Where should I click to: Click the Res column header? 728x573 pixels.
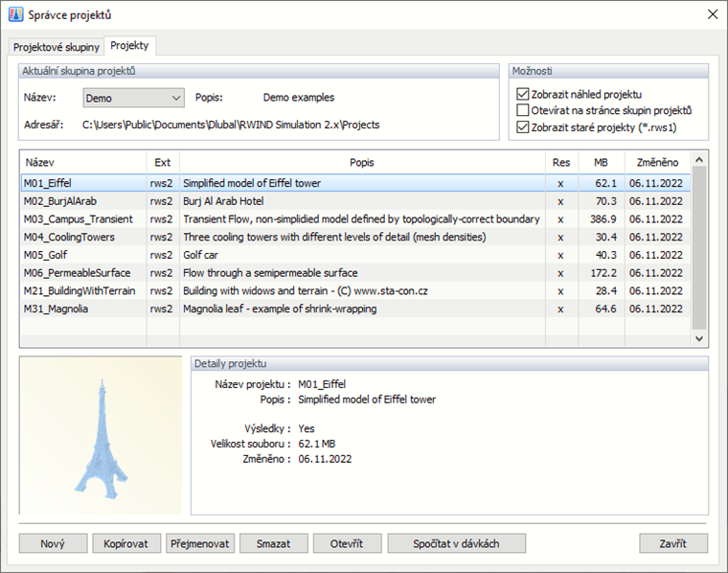coord(561,163)
